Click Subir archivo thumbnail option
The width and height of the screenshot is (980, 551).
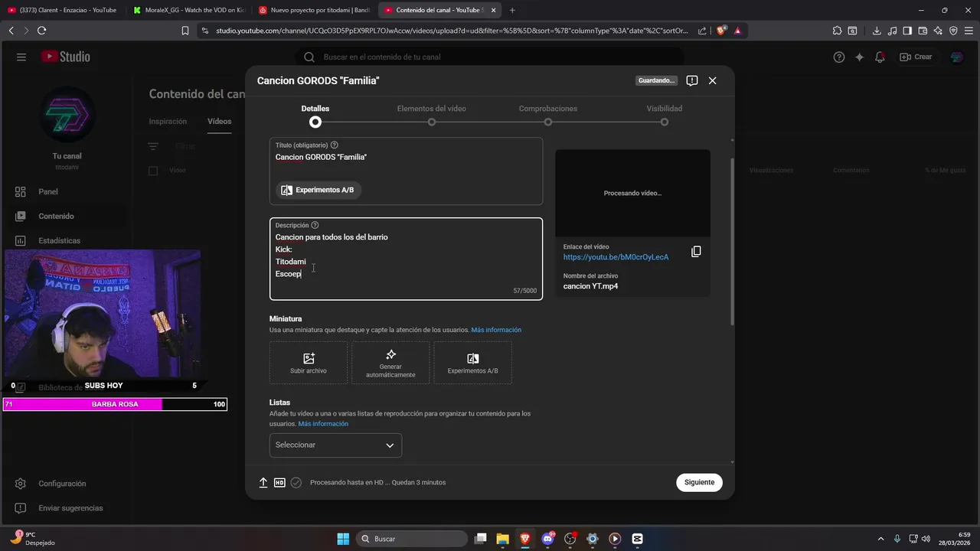309,363
